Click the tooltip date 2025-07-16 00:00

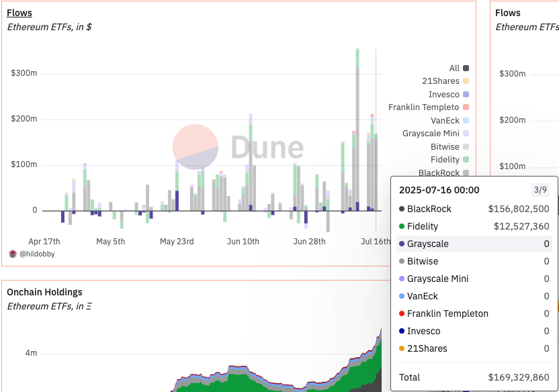[x=439, y=190]
